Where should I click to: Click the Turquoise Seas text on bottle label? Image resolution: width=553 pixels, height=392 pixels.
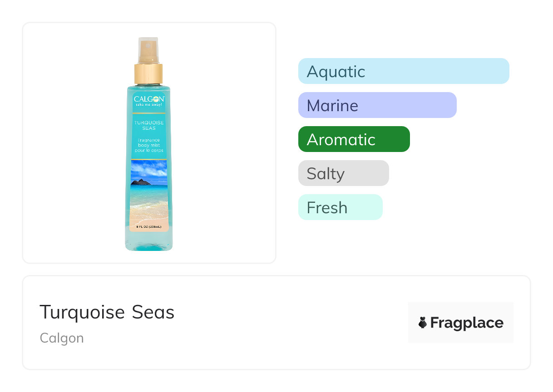149,125
